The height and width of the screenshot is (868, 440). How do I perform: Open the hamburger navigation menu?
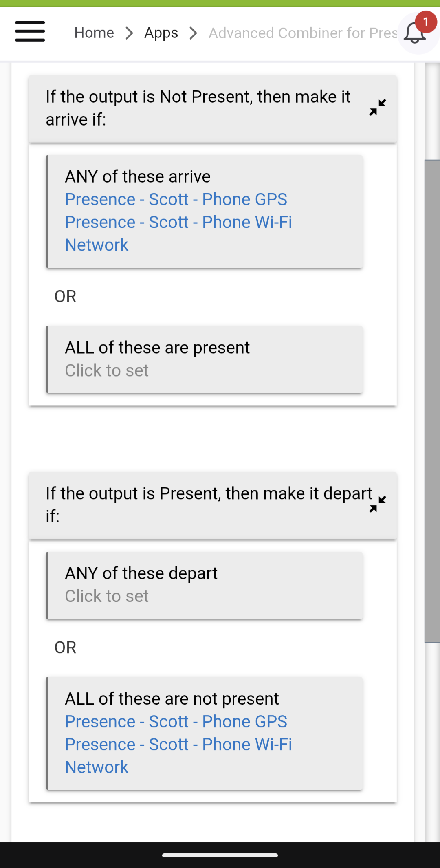click(30, 31)
